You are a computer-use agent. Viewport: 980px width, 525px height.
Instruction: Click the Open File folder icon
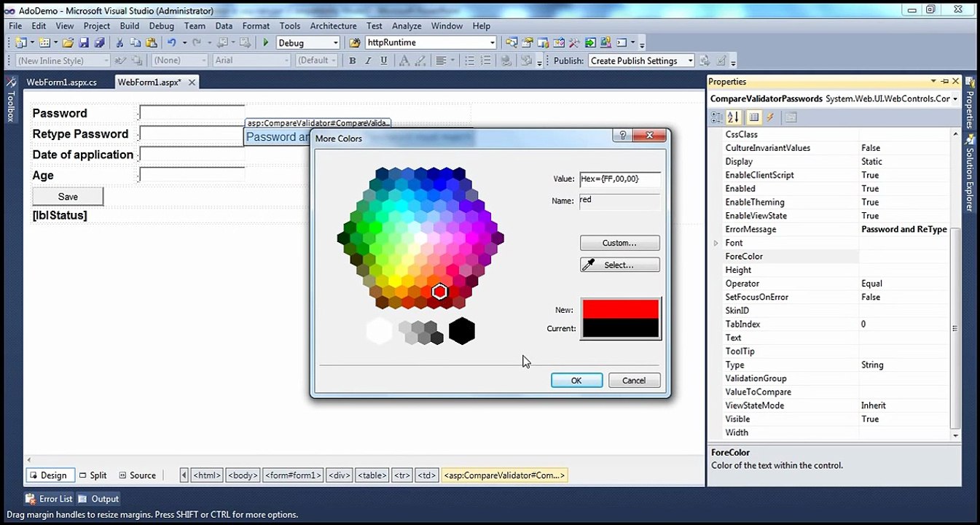[68, 43]
